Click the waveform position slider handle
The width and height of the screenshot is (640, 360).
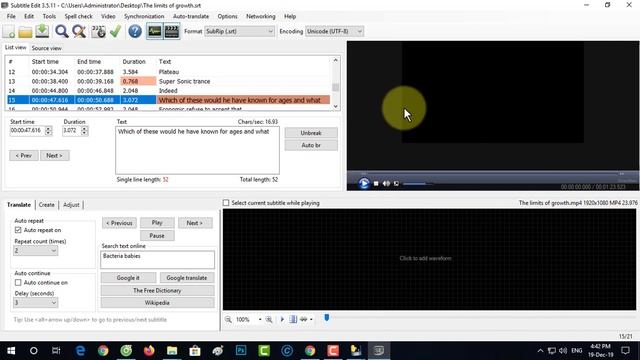click(327, 317)
